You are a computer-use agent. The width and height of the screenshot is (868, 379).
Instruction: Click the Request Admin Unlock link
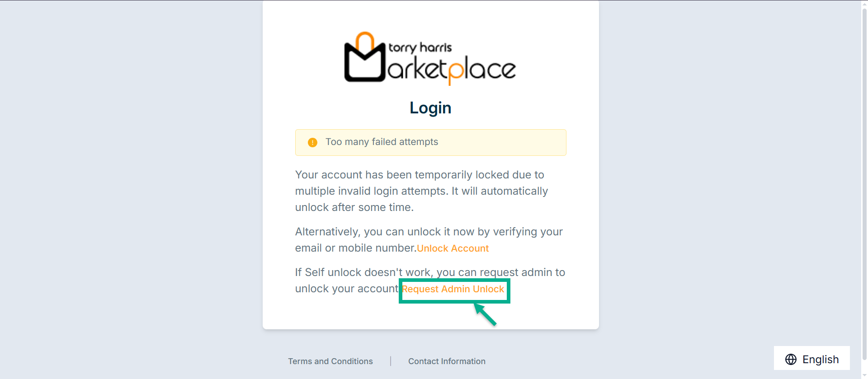pyautogui.click(x=453, y=289)
